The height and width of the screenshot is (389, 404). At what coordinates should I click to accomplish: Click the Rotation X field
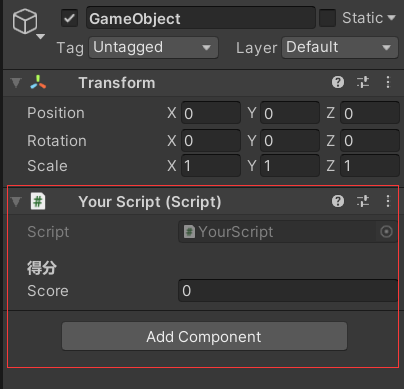[x=211, y=140]
